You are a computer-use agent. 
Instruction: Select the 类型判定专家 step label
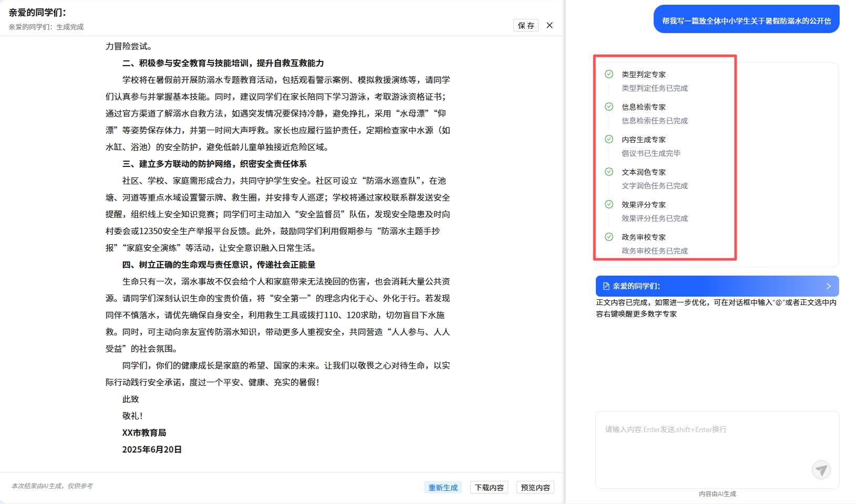(644, 75)
